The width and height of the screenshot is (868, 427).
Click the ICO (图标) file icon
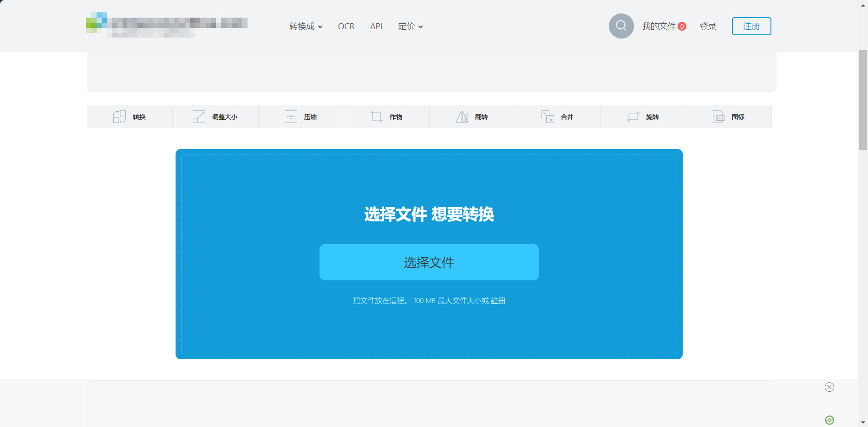tap(718, 116)
